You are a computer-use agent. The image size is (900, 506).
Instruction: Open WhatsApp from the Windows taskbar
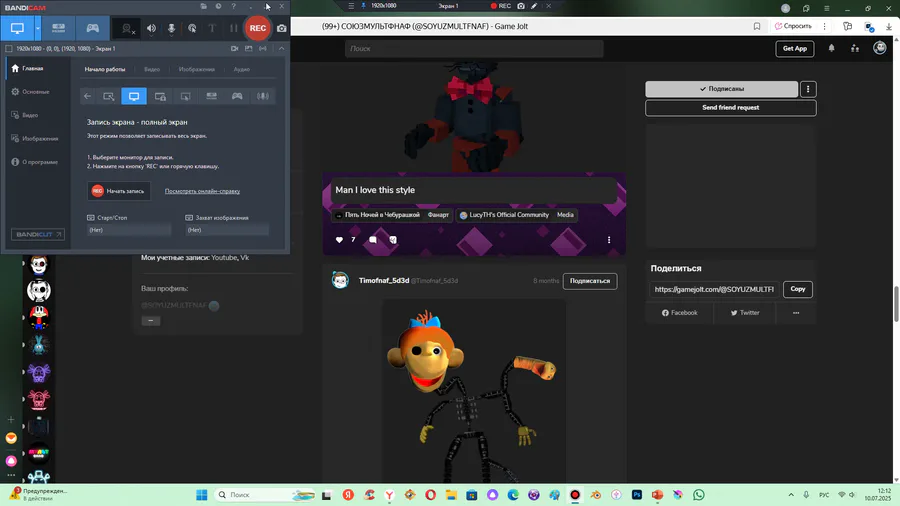pos(699,495)
